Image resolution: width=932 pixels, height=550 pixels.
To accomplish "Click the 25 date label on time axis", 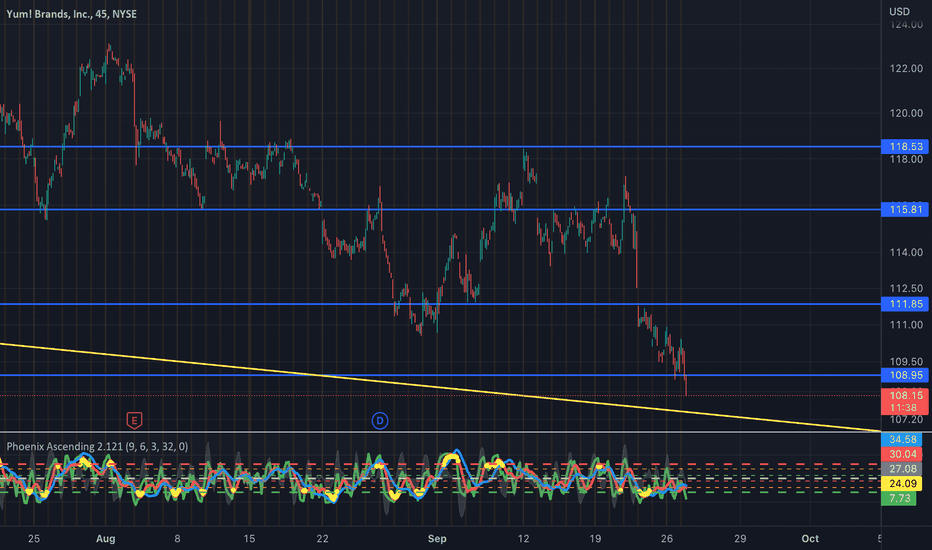I will tap(34, 539).
